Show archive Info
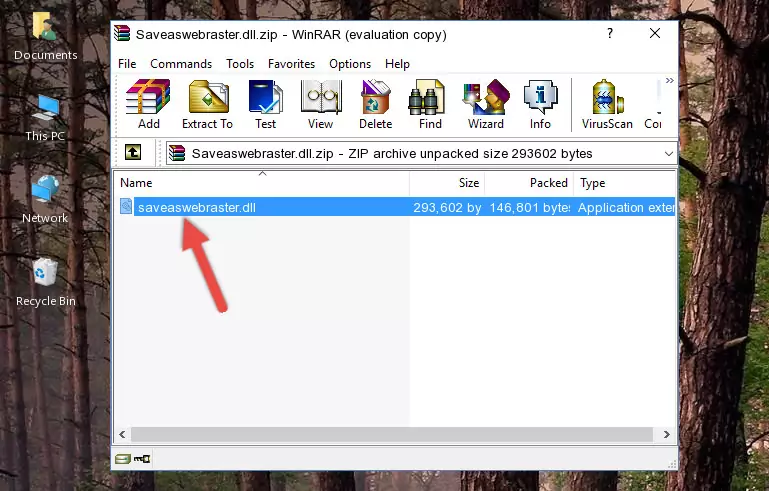This screenshot has height=491, width=769. (540, 104)
